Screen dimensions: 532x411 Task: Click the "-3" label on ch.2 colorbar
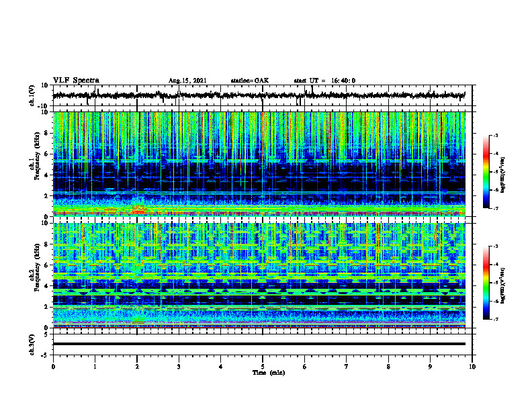tap(496, 246)
